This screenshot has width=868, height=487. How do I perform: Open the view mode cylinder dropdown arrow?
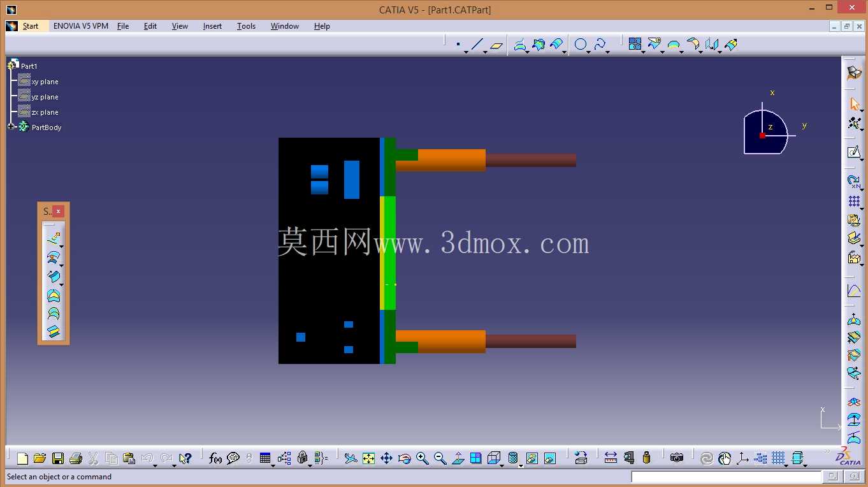click(521, 466)
